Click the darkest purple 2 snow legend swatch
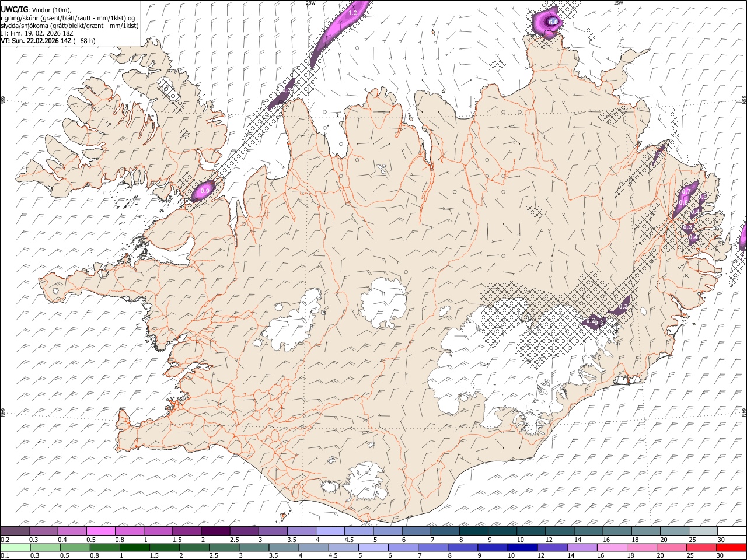 215,531
